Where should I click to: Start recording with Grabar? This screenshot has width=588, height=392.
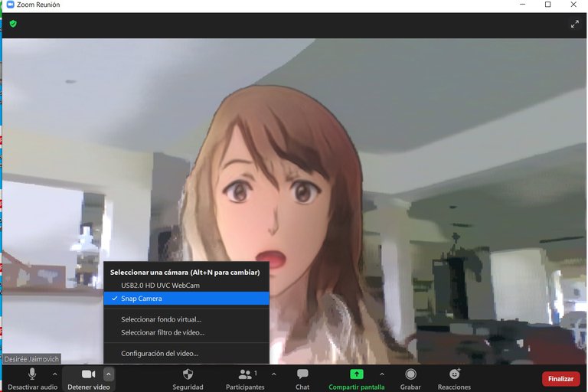click(410, 379)
